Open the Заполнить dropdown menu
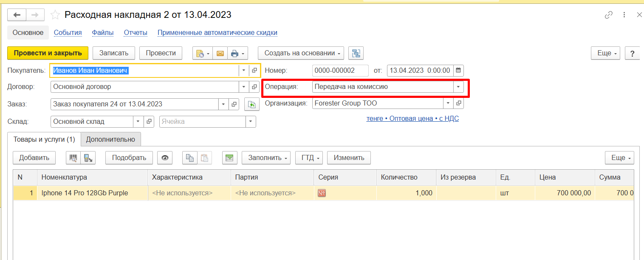Screen dimensions: 644x260 266,158
